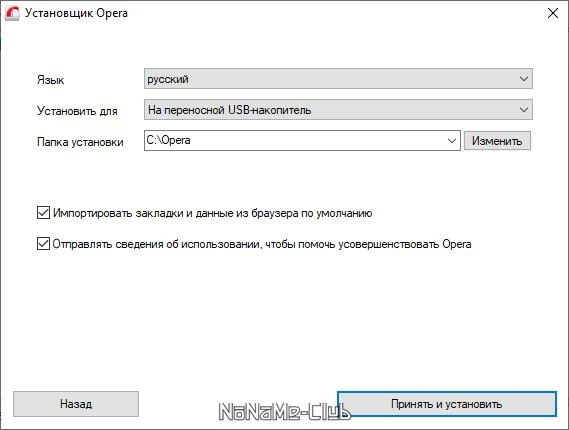569x430 pixels.
Task: Click the Opera installer title bar icon
Action: [x=12, y=13]
